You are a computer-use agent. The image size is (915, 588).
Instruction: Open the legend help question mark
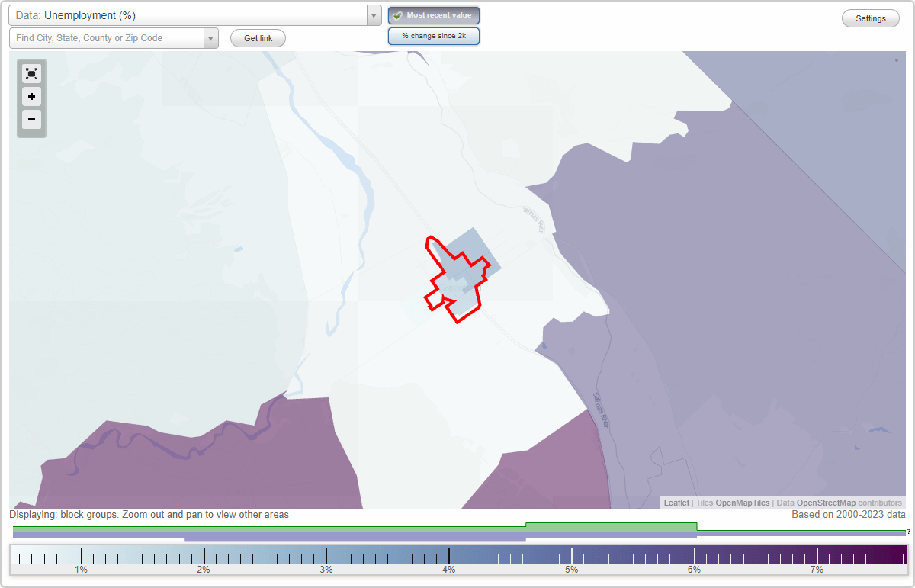[909, 532]
